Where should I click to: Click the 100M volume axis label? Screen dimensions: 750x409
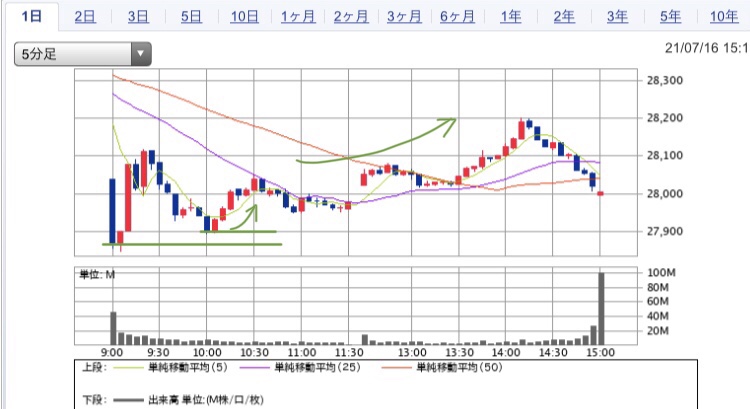tap(661, 273)
